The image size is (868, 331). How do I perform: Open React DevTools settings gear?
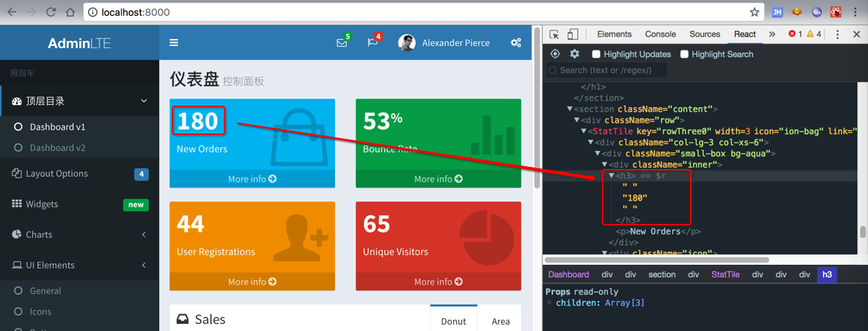574,54
